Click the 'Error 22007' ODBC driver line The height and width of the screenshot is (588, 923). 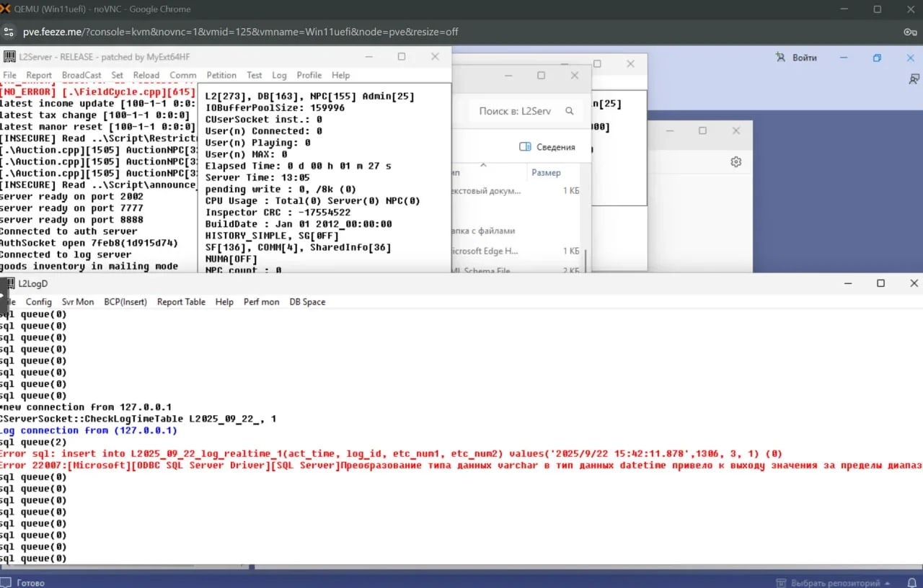461,465
